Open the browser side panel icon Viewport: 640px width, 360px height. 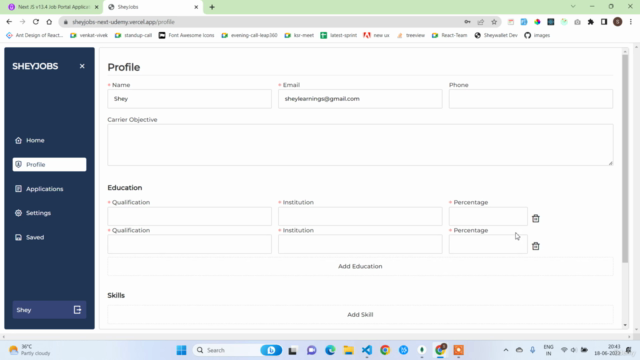click(x=604, y=22)
